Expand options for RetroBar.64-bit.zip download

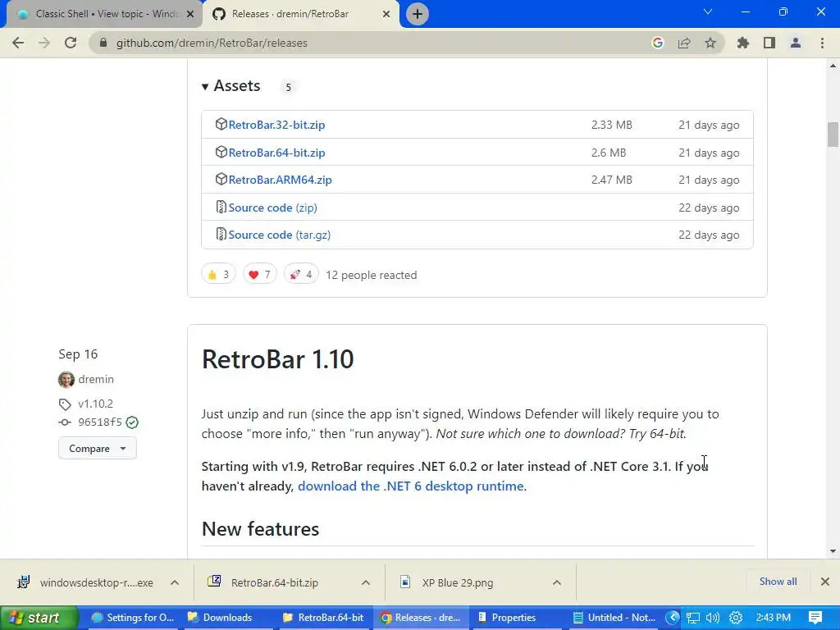tap(366, 582)
